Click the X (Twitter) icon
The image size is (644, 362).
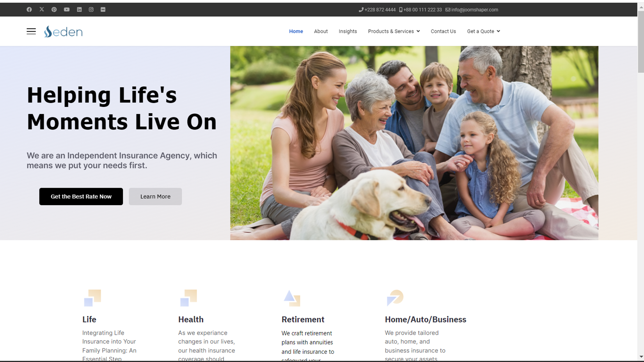(42, 9)
